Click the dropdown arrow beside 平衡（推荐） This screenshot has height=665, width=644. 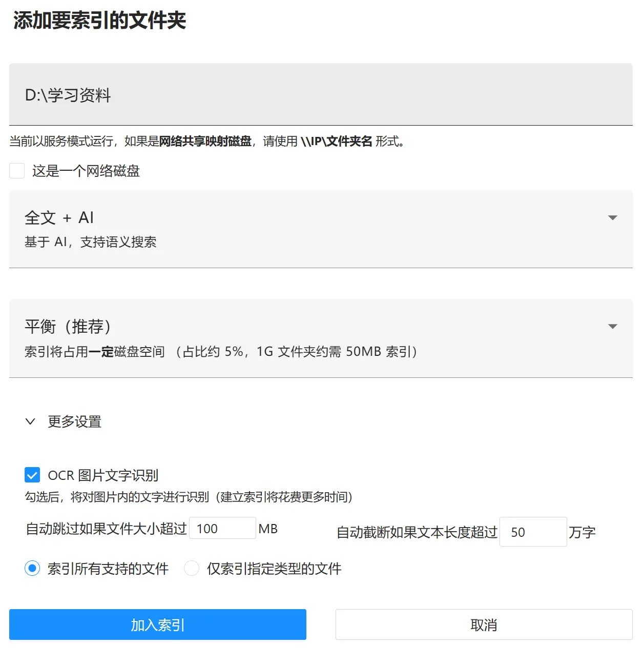(612, 327)
